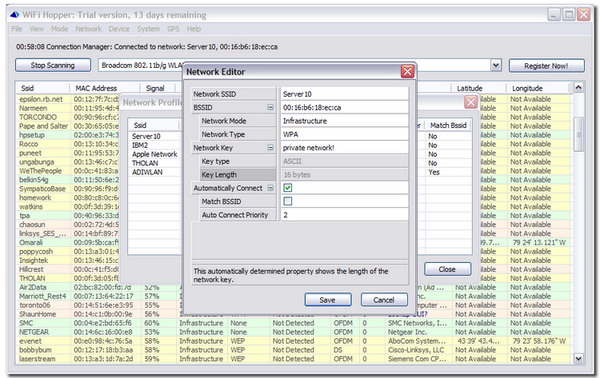
Task: Edit the Network Key value field
Action: [x=344, y=148]
